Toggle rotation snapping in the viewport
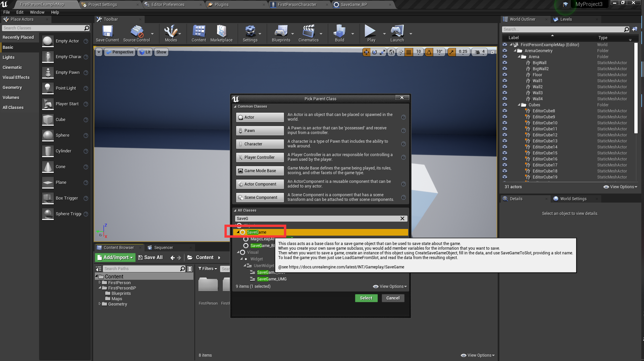This screenshot has width=644, height=361. tap(429, 52)
